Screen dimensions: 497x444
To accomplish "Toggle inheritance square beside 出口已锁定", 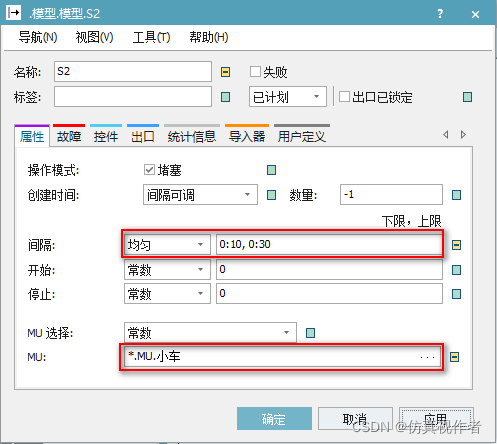I will click(x=467, y=97).
